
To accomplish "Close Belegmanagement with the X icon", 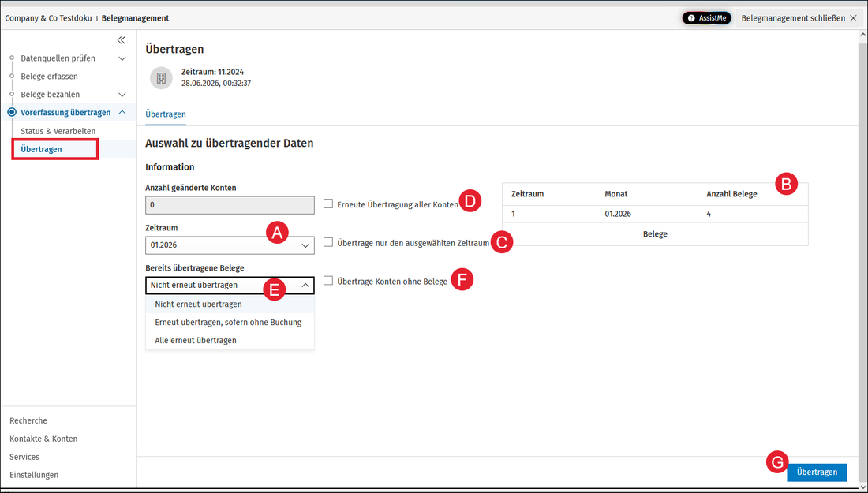I will 853,18.
